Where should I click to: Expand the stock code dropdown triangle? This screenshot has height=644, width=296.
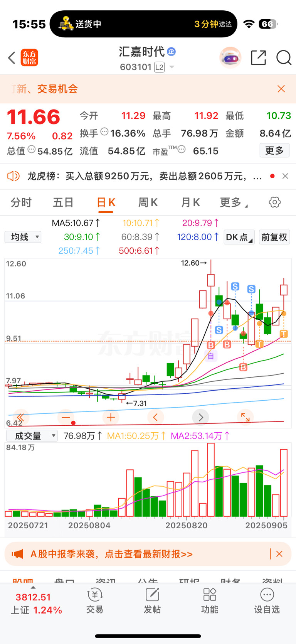172,67
